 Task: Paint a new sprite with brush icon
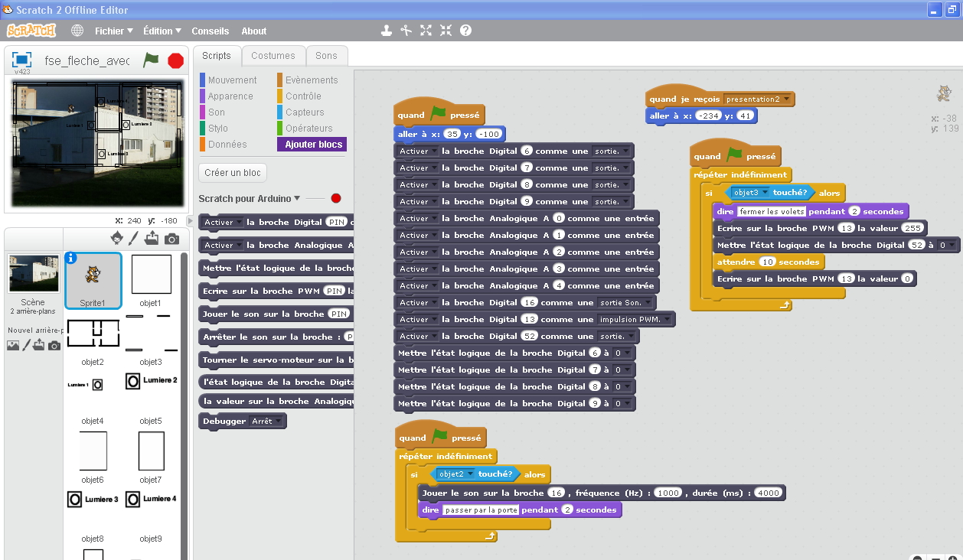point(134,239)
